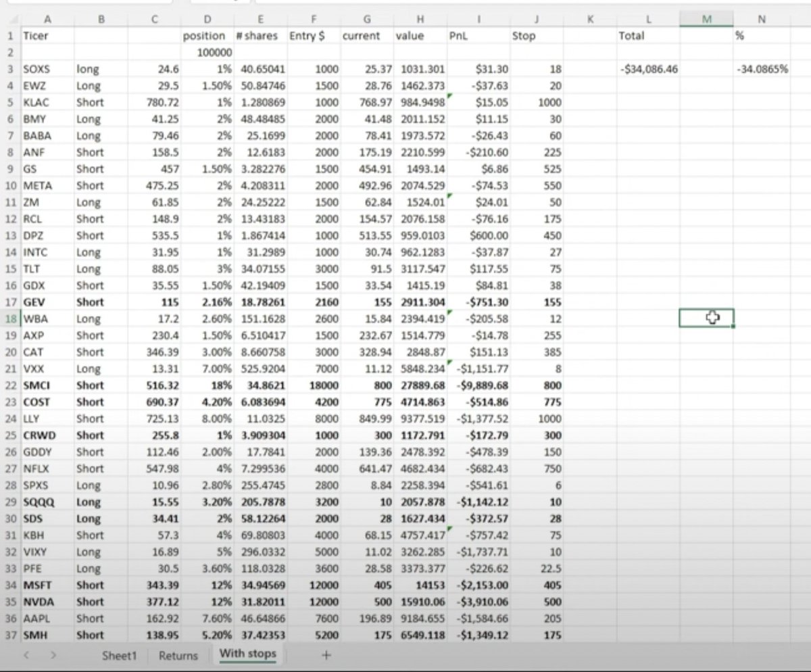Select PnL cell -$9,889.68

478,385
